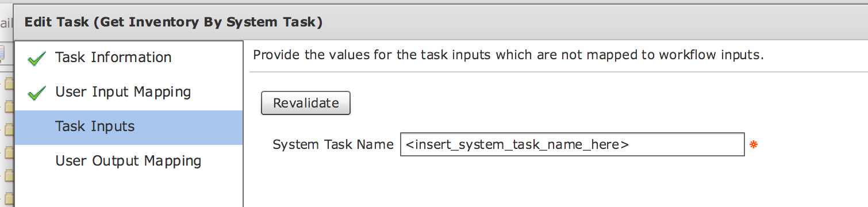Click the Revalidate button
The height and width of the screenshot is (207, 868).
pyautogui.click(x=306, y=103)
